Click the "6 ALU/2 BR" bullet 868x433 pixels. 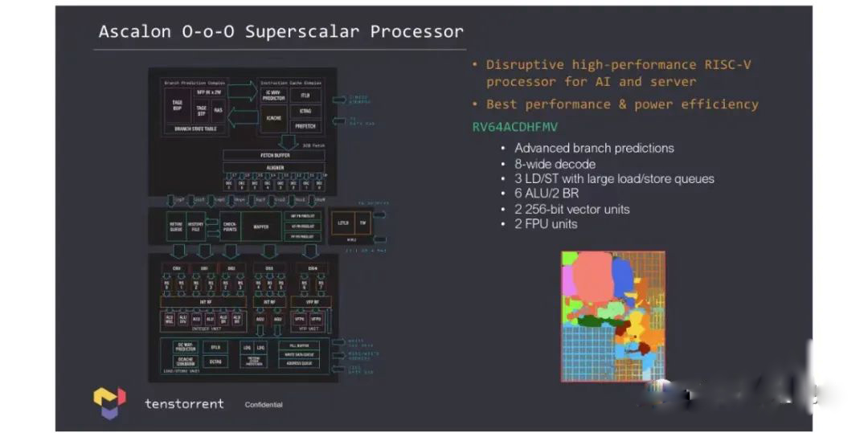tap(549, 194)
